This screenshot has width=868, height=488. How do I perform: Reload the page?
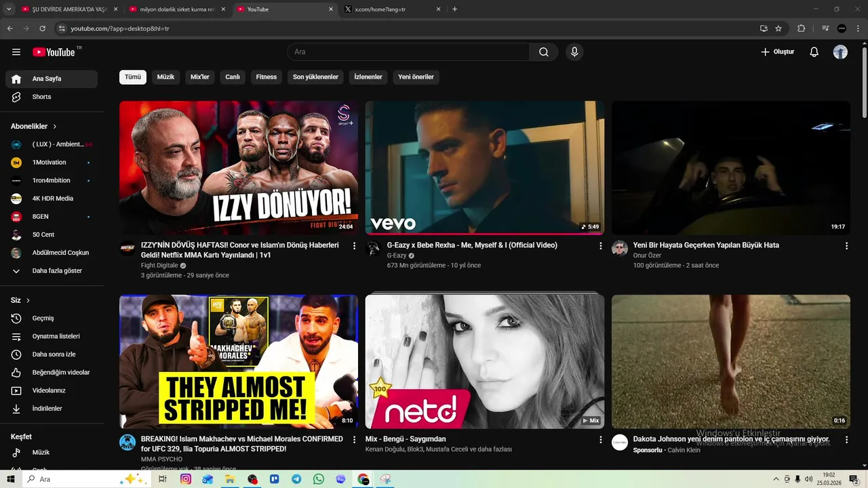[42, 28]
